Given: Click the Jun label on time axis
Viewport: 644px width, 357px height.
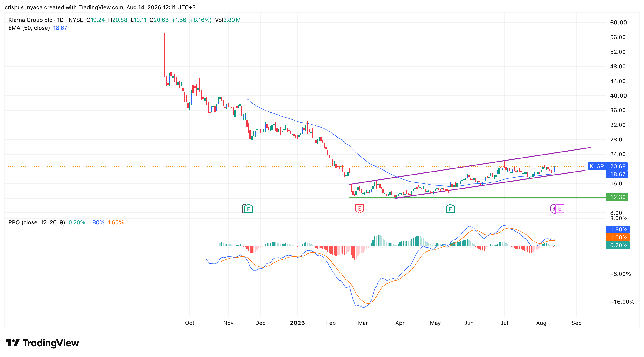Looking at the screenshot, I should 469,323.
